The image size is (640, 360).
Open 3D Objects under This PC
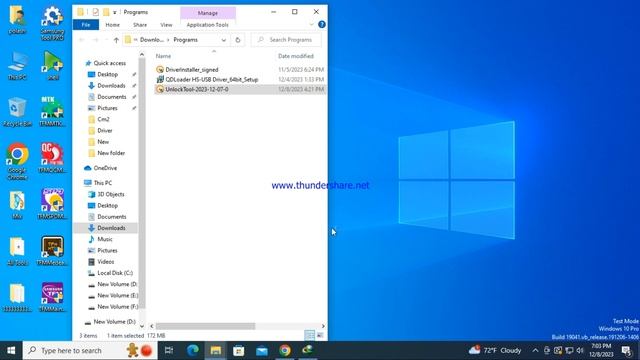(x=111, y=194)
